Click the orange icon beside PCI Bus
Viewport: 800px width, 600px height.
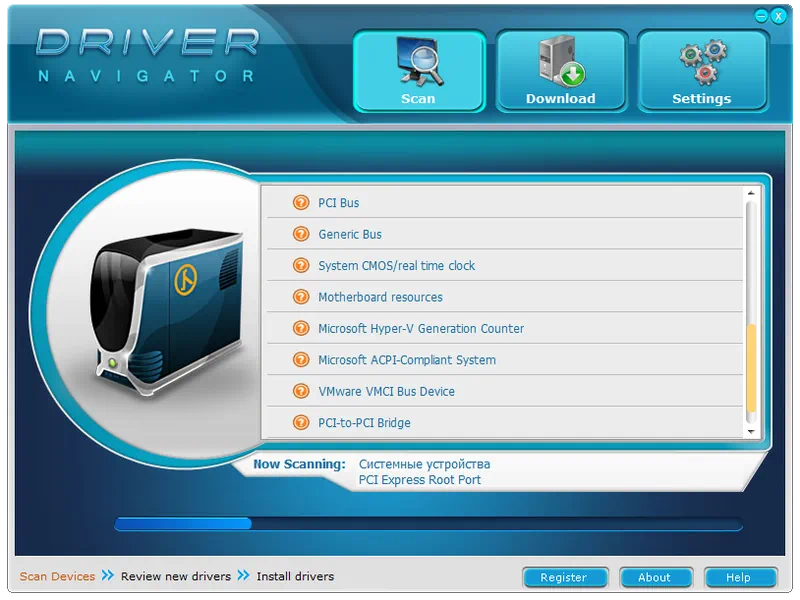point(301,203)
